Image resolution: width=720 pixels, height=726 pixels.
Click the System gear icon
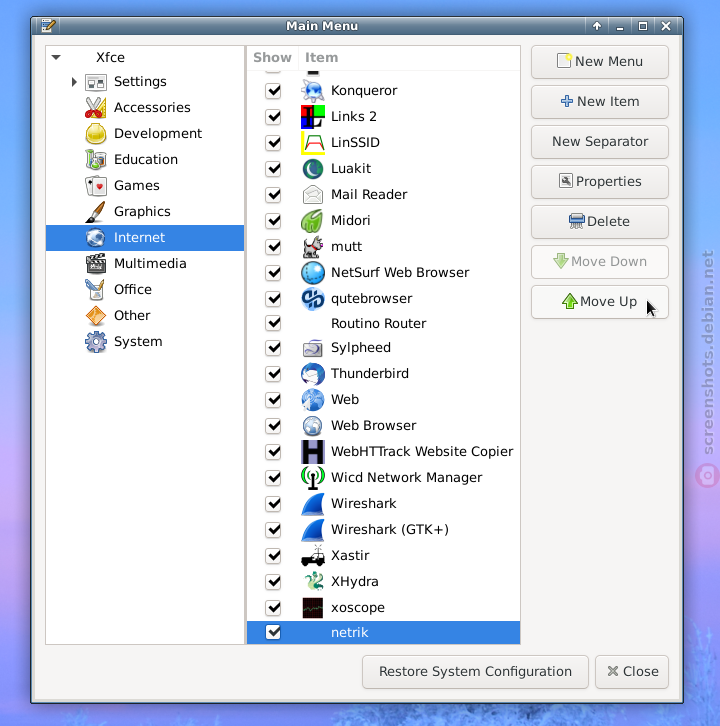96,342
